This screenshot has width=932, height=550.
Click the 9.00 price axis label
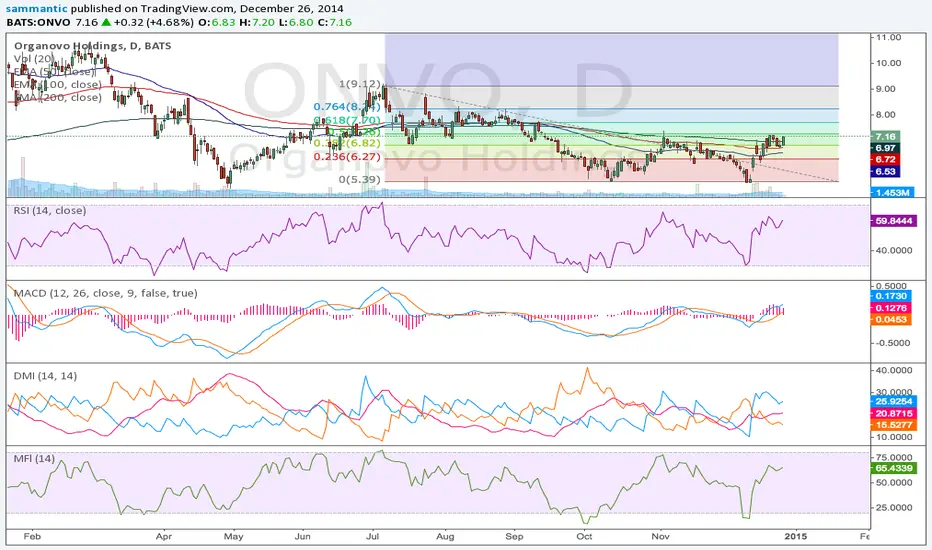[885, 89]
